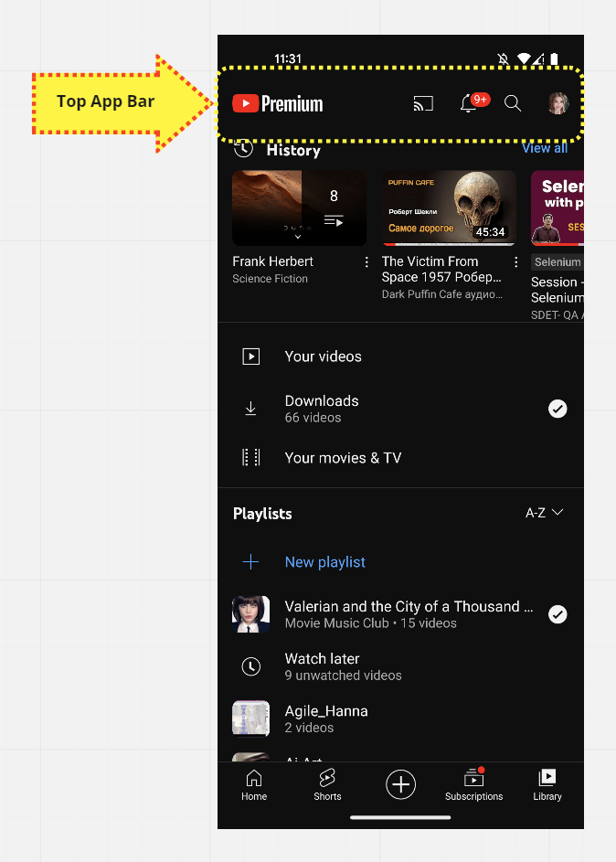Open notifications bell with 9+ badge
This screenshot has width=616, height=862.
(x=473, y=102)
